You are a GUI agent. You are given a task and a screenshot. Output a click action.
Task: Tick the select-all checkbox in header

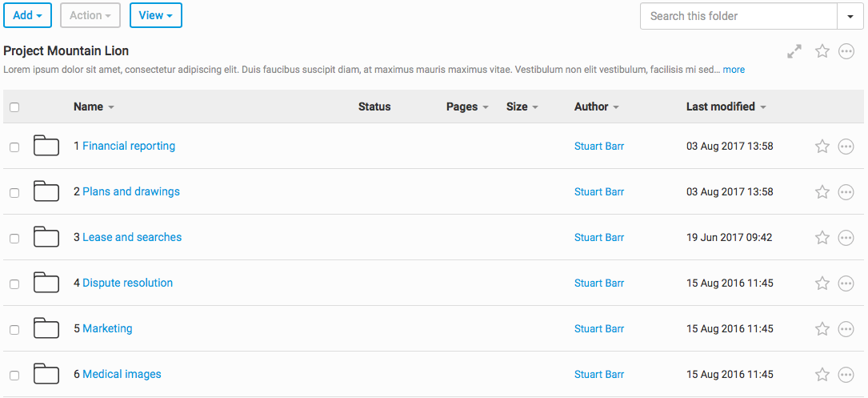click(x=14, y=107)
